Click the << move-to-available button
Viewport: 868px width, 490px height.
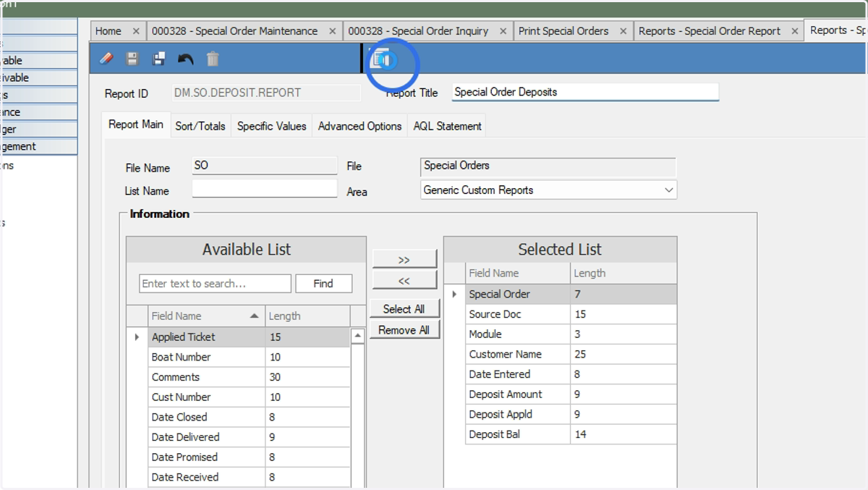[x=404, y=280]
